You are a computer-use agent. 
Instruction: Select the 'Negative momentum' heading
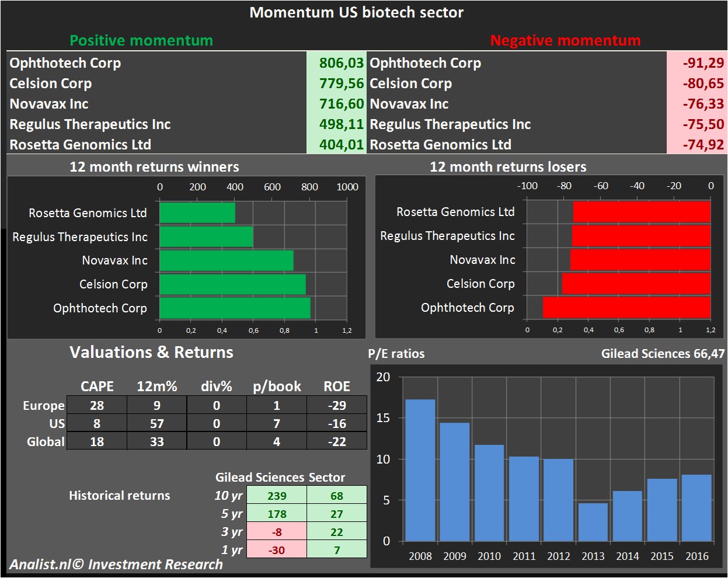pyautogui.click(x=565, y=40)
